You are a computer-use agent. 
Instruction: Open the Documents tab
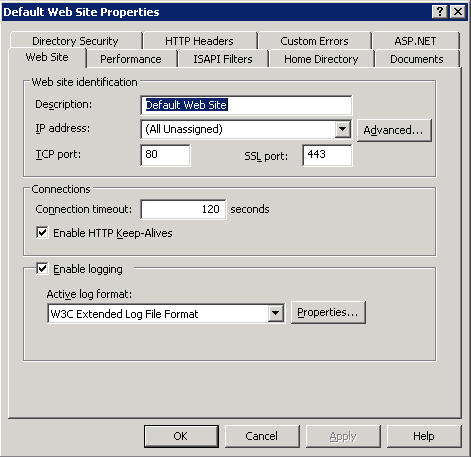[417, 59]
